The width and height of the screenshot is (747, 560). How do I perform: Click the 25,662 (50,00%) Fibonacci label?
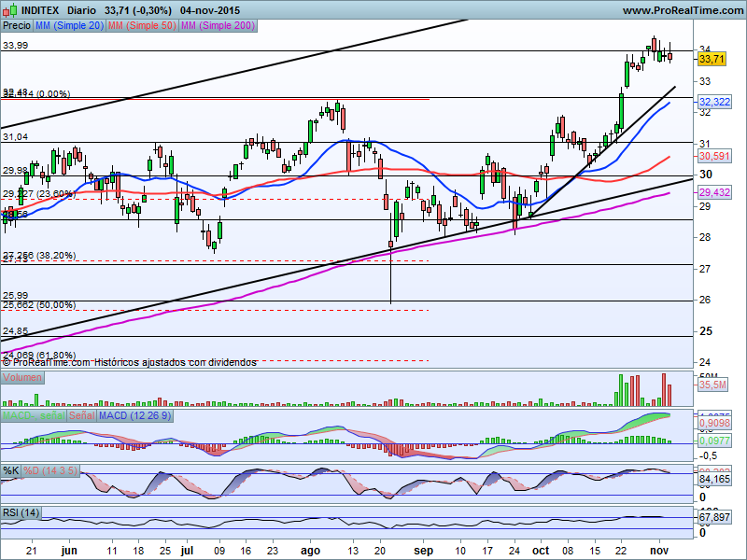coord(39,305)
